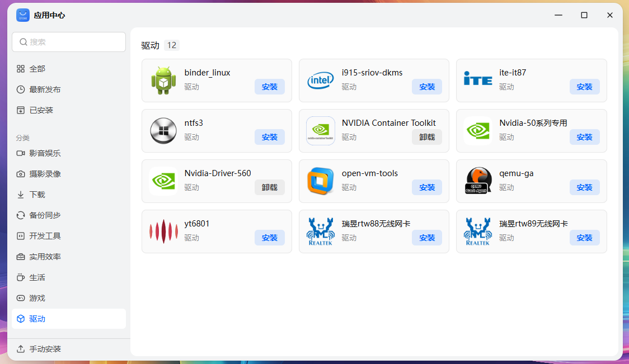This screenshot has width=629, height=364.
Task: Click the upload icon for 手动安装
Action: 21,349
